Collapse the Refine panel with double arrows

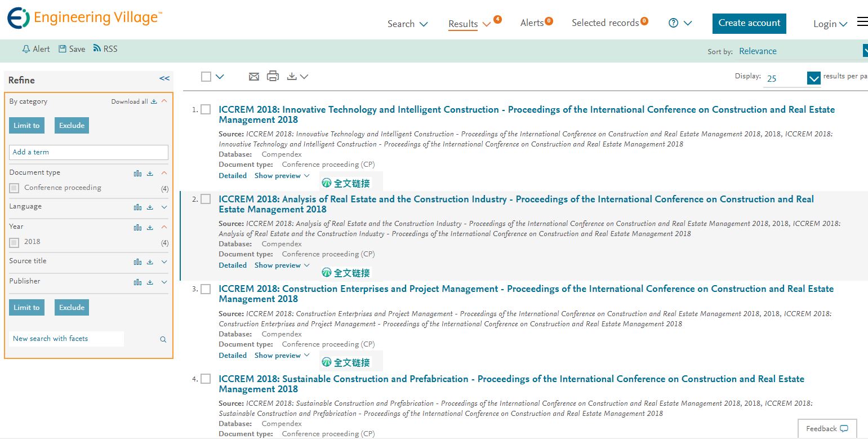(x=164, y=78)
